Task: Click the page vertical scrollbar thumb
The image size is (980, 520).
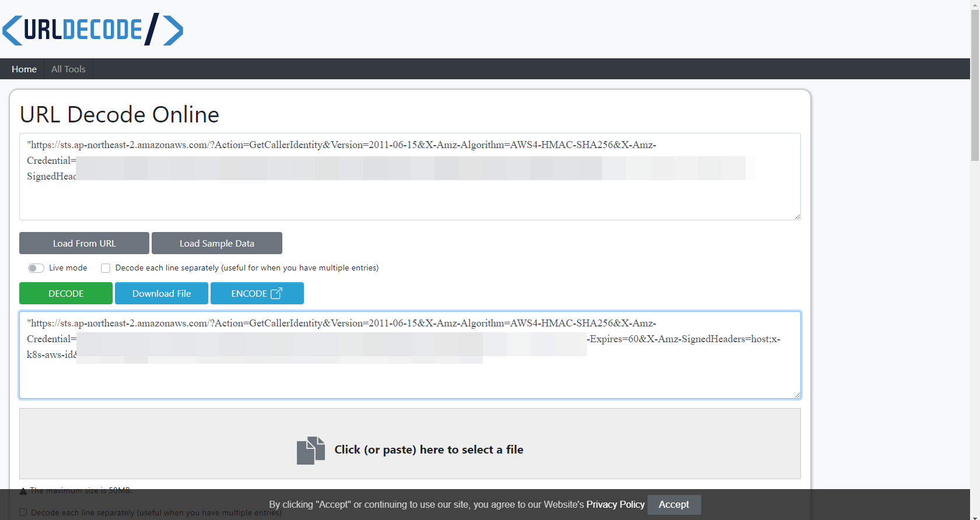Action: point(975,86)
